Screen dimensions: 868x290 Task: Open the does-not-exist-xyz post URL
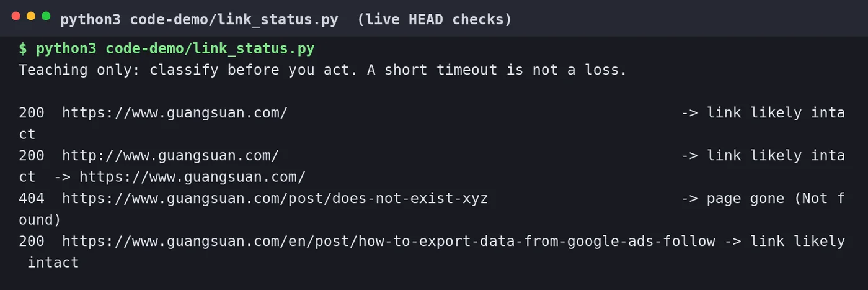point(275,199)
